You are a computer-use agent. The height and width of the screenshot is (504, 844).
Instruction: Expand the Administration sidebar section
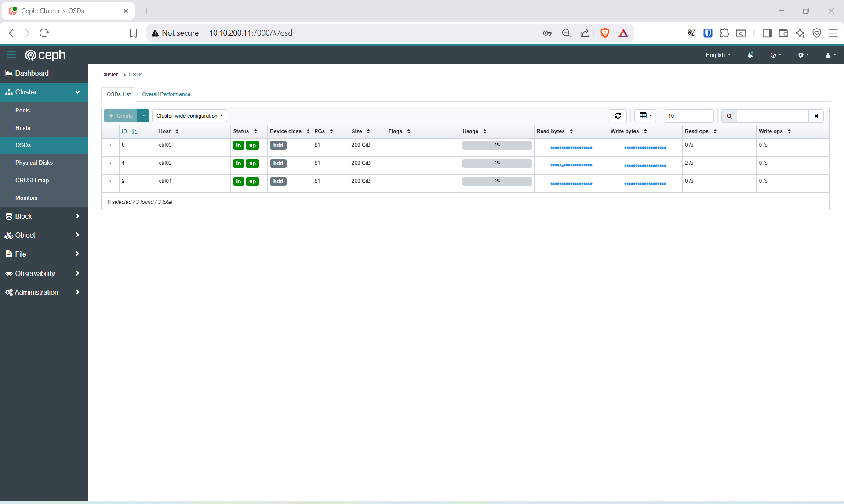click(x=44, y=292)
